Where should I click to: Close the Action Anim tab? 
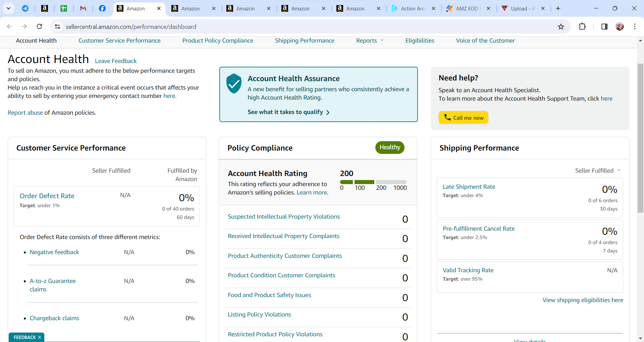click(x=434, y=8)
